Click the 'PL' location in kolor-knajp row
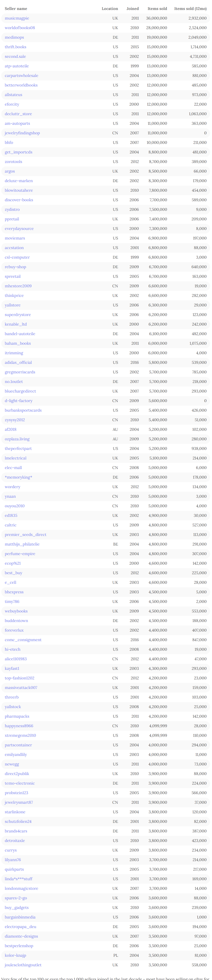This screenshot has height=980, width=212. 115,955
